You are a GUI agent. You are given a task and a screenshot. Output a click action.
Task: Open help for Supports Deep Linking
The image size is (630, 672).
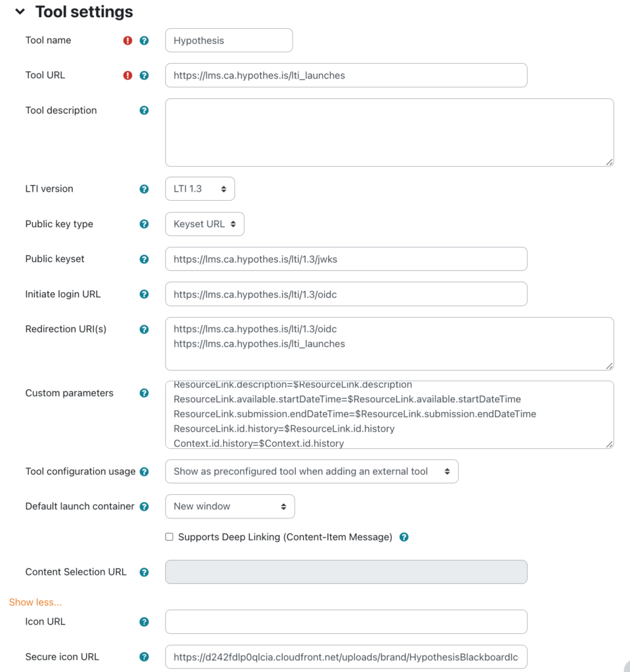click(404, 537)
